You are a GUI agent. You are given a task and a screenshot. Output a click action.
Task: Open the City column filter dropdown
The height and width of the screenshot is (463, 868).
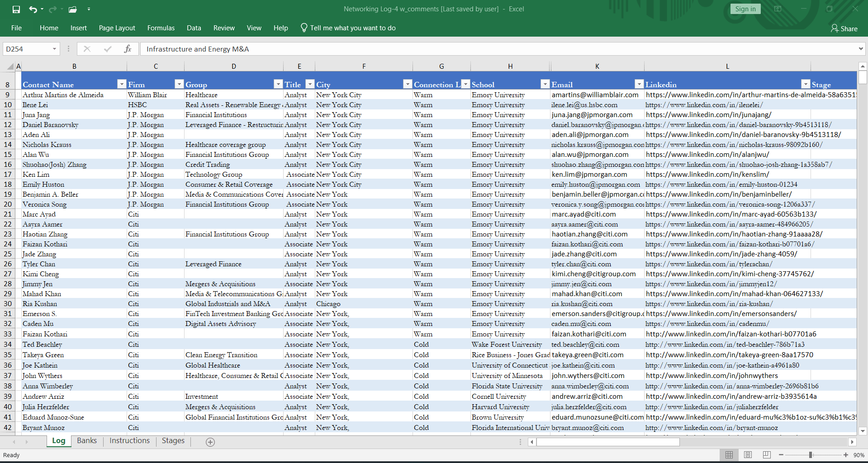[408, 84]
